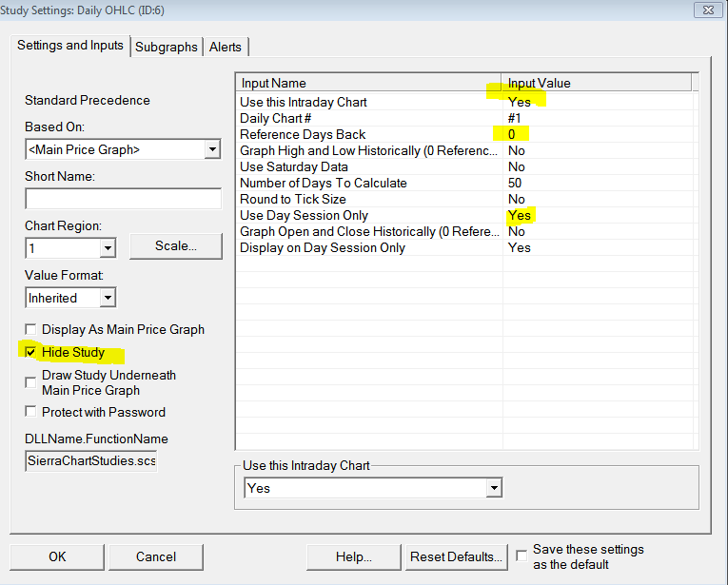Select the Reference Days Back row

pos(466,134)
